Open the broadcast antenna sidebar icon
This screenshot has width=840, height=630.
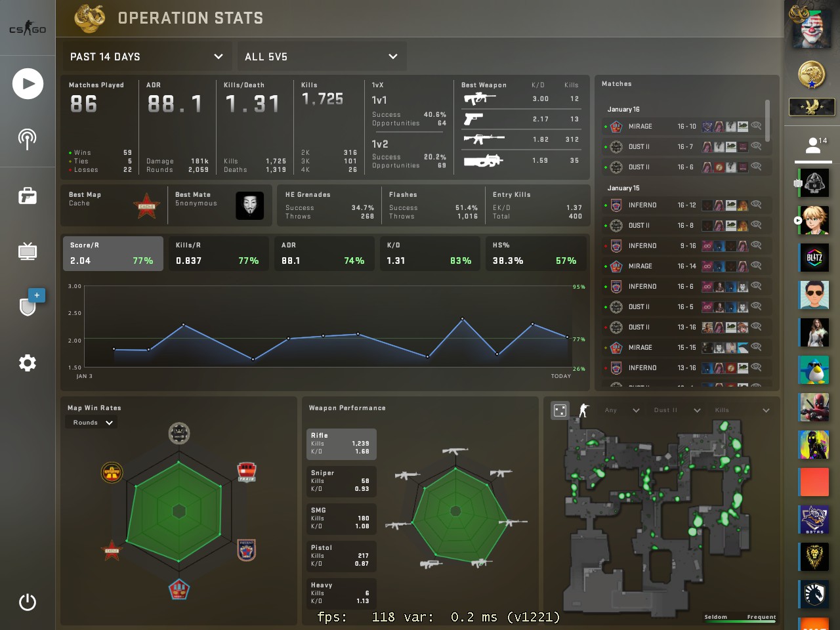point(28,138)
